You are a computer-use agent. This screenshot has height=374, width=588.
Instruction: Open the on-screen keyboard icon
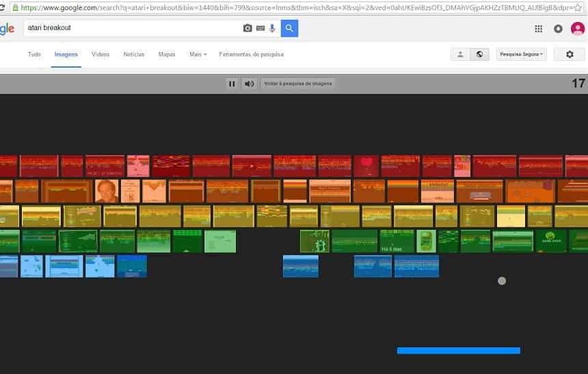[260, 28]
